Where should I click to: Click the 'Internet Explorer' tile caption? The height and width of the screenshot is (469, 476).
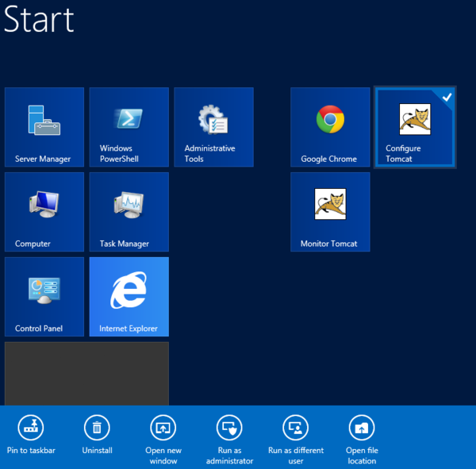tap(129, 329)
